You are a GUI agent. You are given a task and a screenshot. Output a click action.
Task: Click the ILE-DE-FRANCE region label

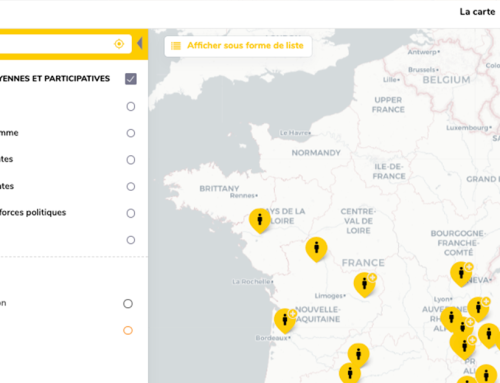389,171
